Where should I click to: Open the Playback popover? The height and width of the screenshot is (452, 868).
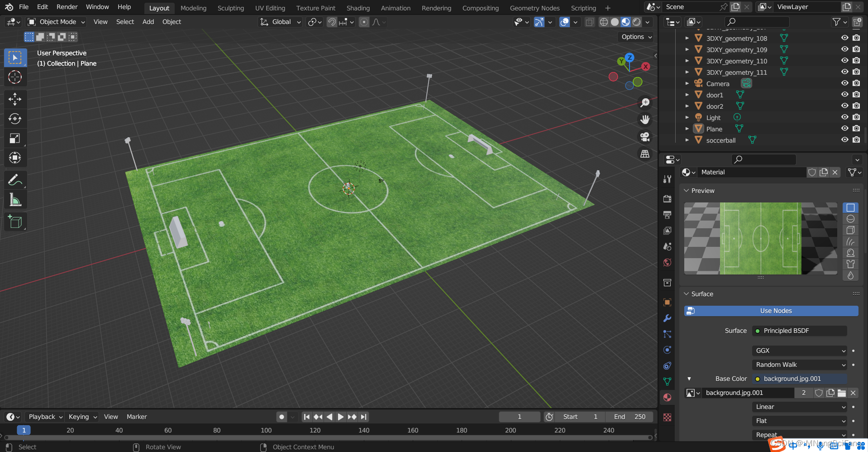click(45, 417)
